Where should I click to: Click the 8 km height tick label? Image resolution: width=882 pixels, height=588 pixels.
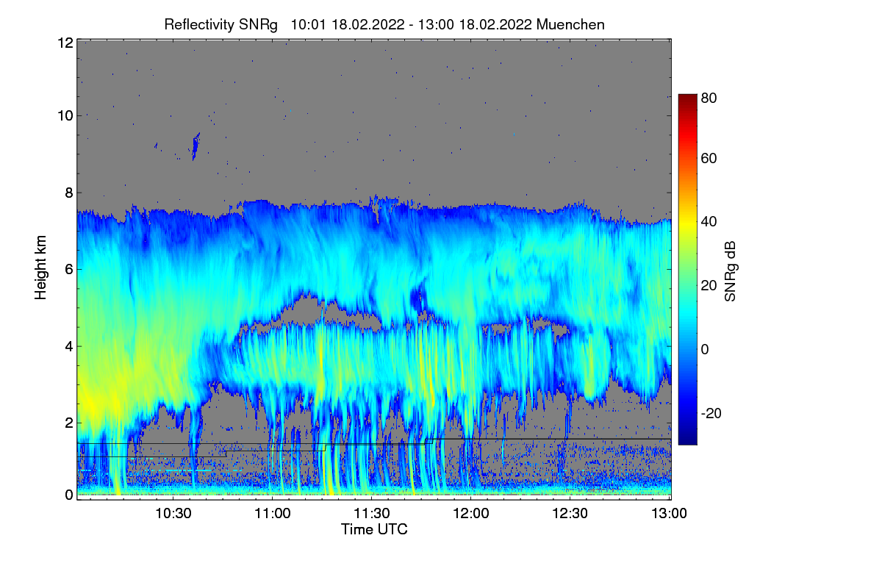point(68,193)
